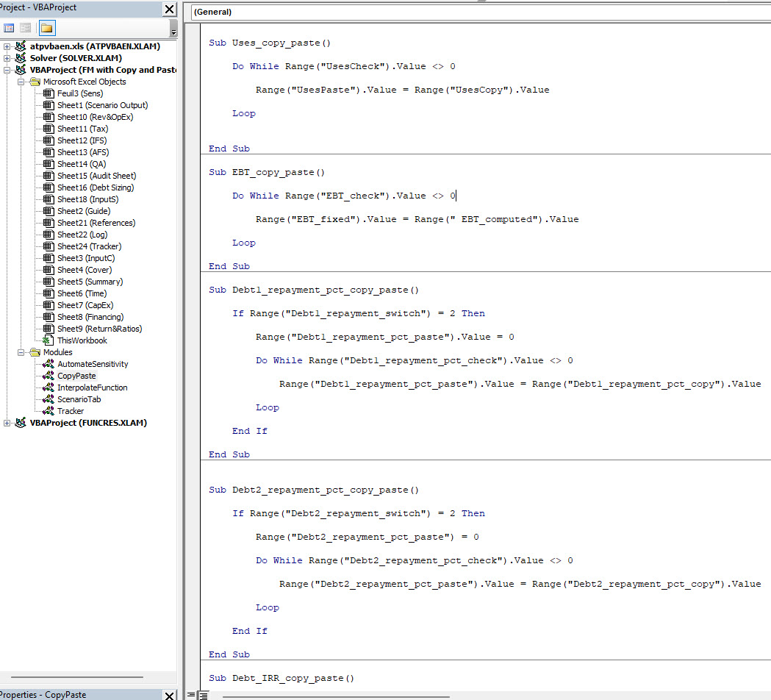Click the code window horizontal scrollbar
771x700 pixels.
[337, 696]
